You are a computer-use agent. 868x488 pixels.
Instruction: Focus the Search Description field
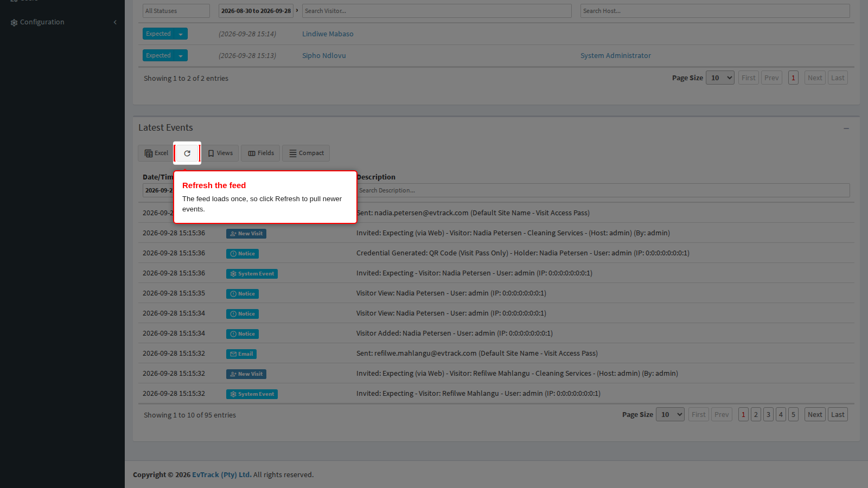pyautogui.click(x=603, y=190)
